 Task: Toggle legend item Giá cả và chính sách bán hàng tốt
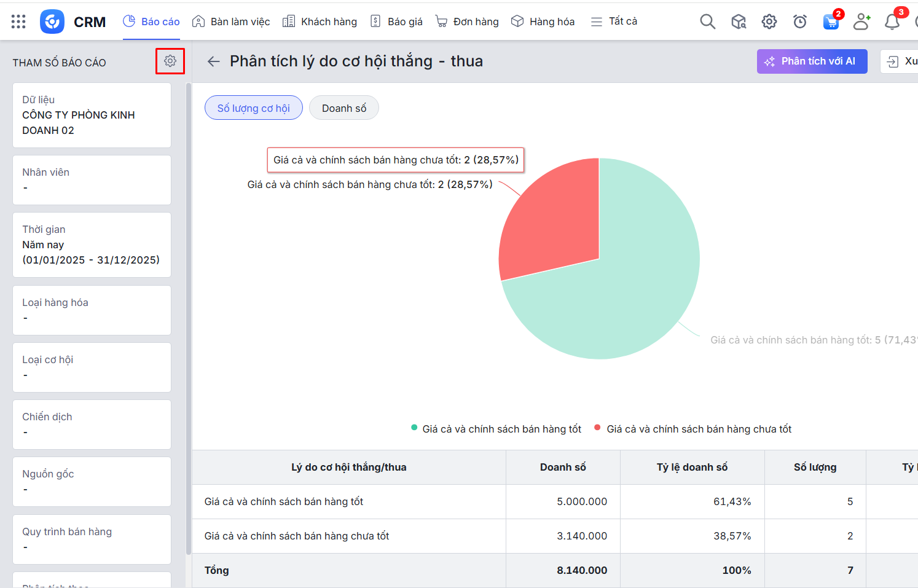pos(496,429)
